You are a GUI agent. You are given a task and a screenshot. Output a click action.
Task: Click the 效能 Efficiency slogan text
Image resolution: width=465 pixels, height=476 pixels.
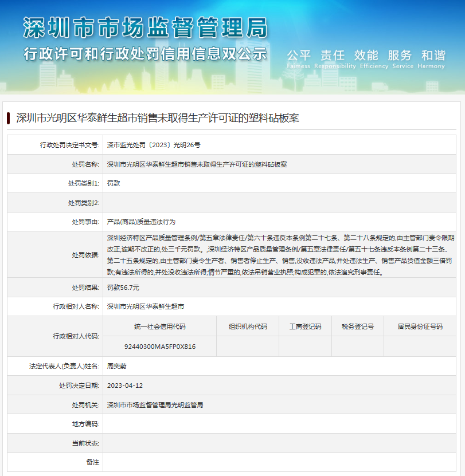[x=374, y=59]
